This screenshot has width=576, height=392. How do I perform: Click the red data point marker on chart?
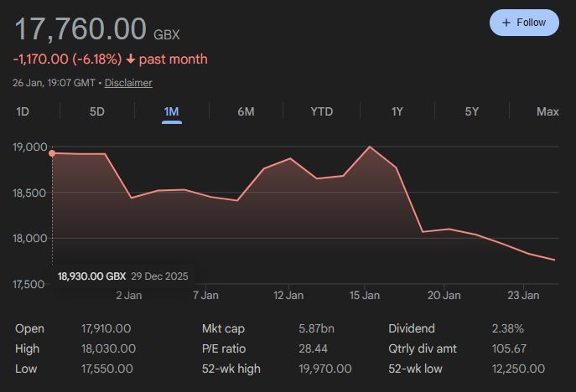pyautogui.click(x=52, y=153)
